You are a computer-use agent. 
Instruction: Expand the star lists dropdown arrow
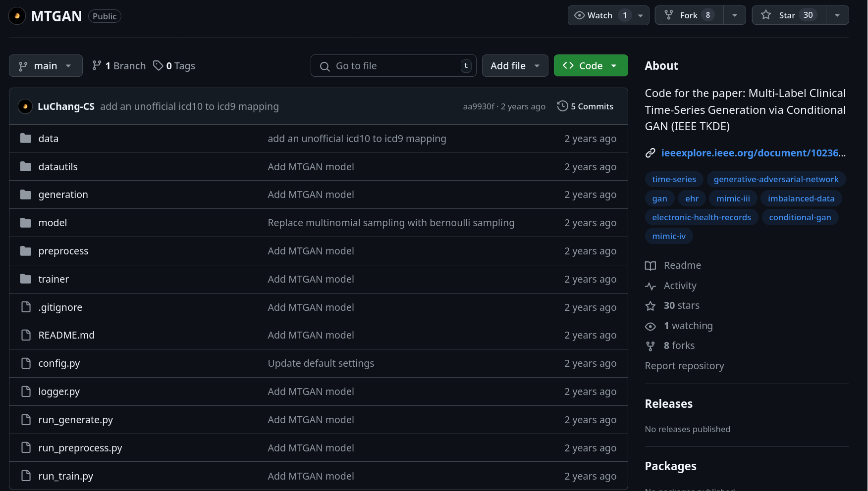click(837, 15)
